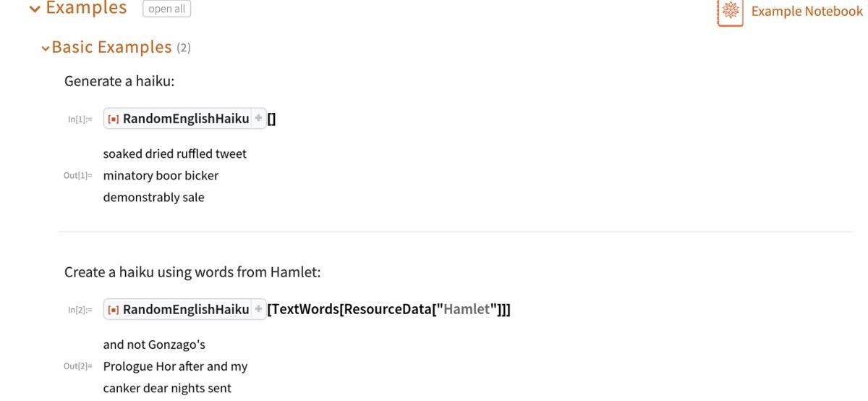Screen dimensions: 868x401
Task: Click the "Examples" section heading
Action: [x=86, y=8]
